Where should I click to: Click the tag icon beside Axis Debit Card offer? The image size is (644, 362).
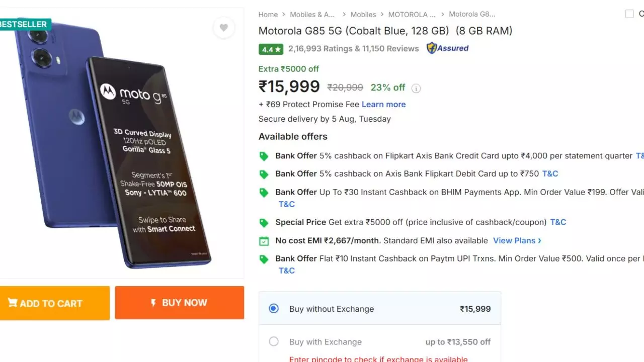[x=264, y=174]
